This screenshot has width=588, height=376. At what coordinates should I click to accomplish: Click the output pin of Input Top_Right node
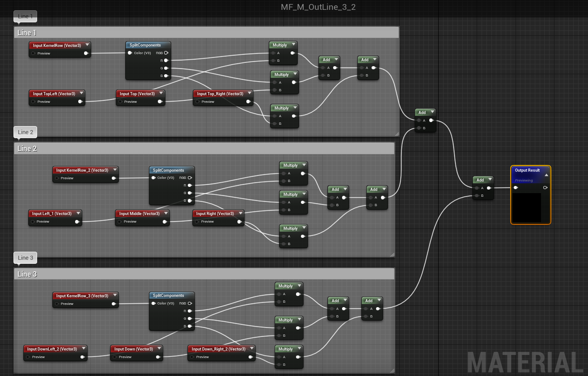coord(249,101)
